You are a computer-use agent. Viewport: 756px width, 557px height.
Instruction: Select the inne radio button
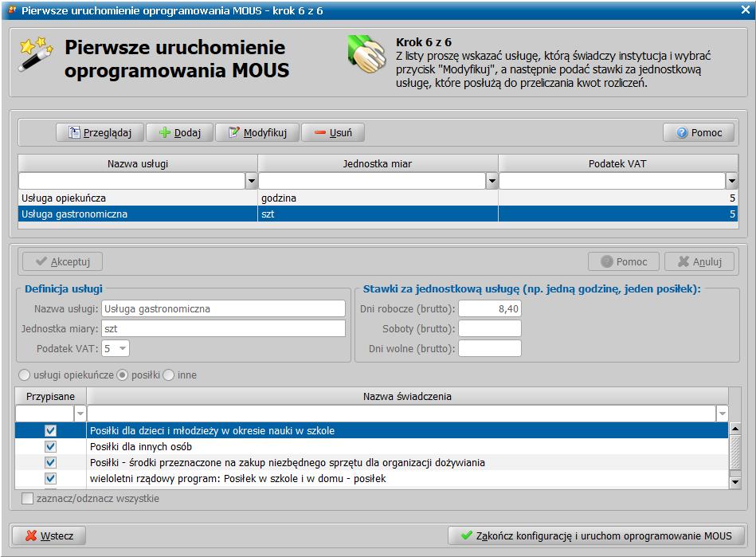tap(168, 375)
